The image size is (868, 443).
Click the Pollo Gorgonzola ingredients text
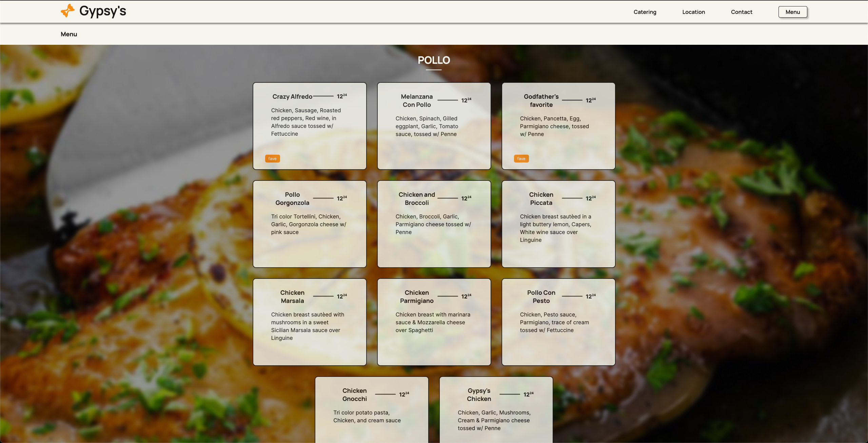[309, 224]
